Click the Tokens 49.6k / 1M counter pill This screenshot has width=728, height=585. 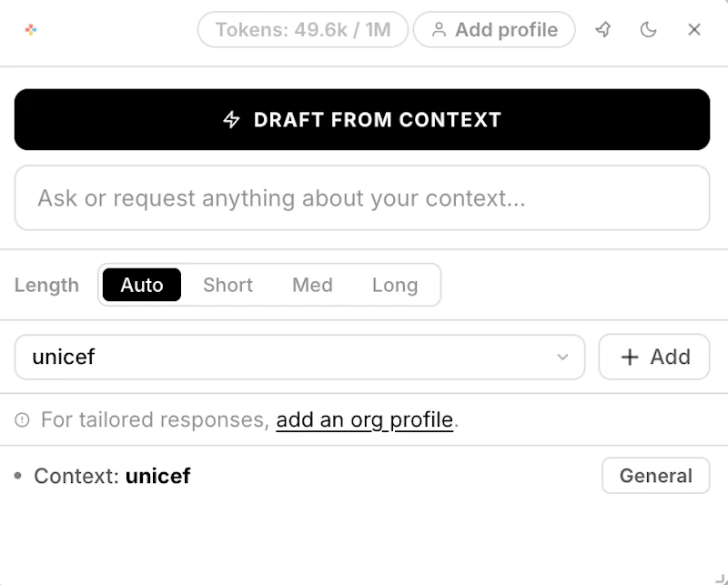(x=302, y=29)
